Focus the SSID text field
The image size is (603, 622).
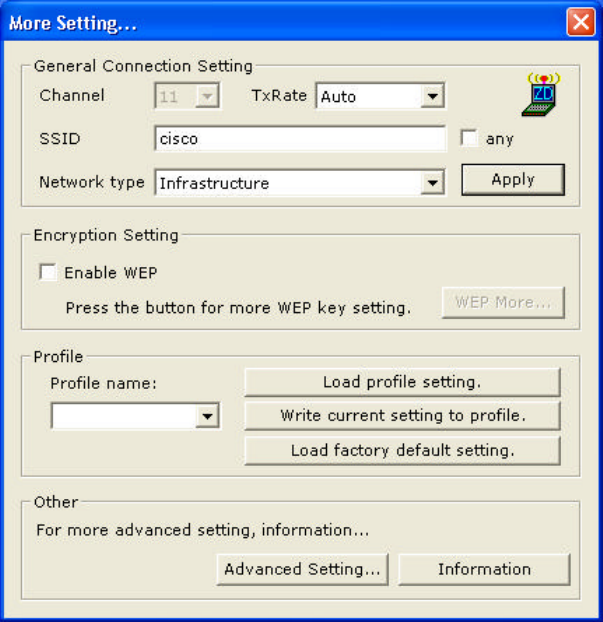(x=300, y=139)
